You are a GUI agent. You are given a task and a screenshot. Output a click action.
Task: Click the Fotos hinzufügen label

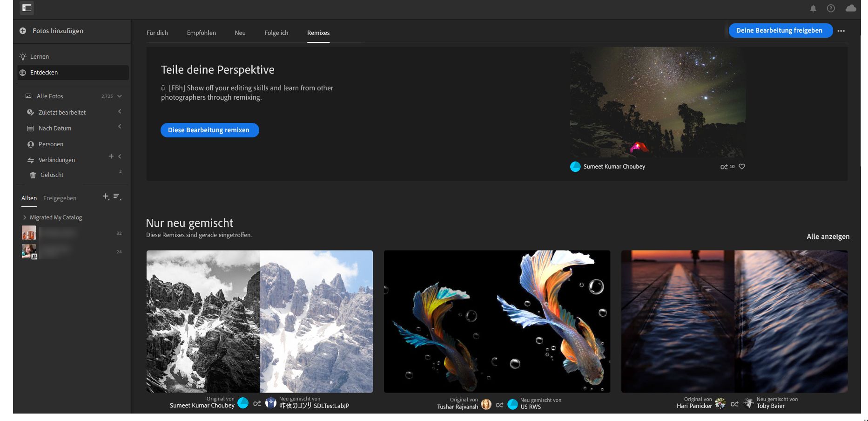pyautogui.click(x=58, y=31)
